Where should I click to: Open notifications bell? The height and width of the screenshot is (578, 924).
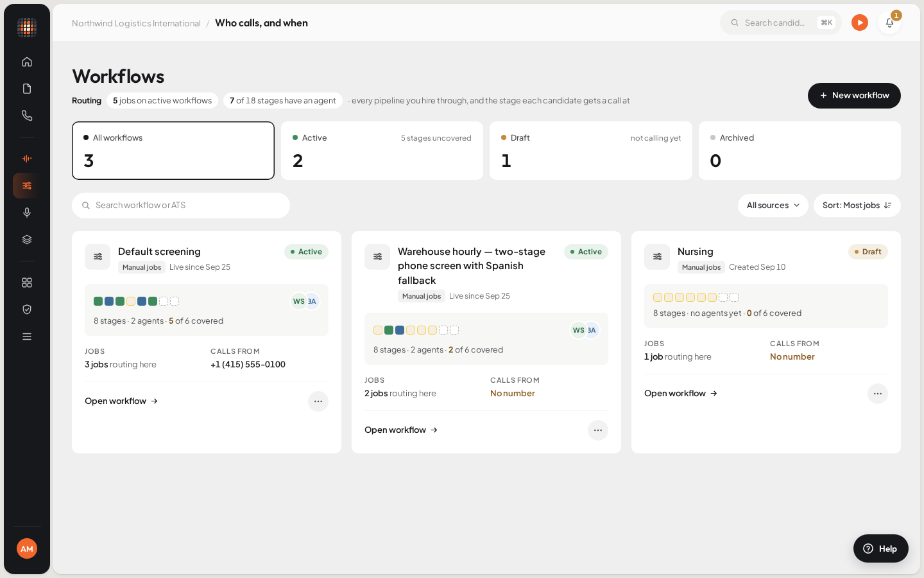click(889, 22)
